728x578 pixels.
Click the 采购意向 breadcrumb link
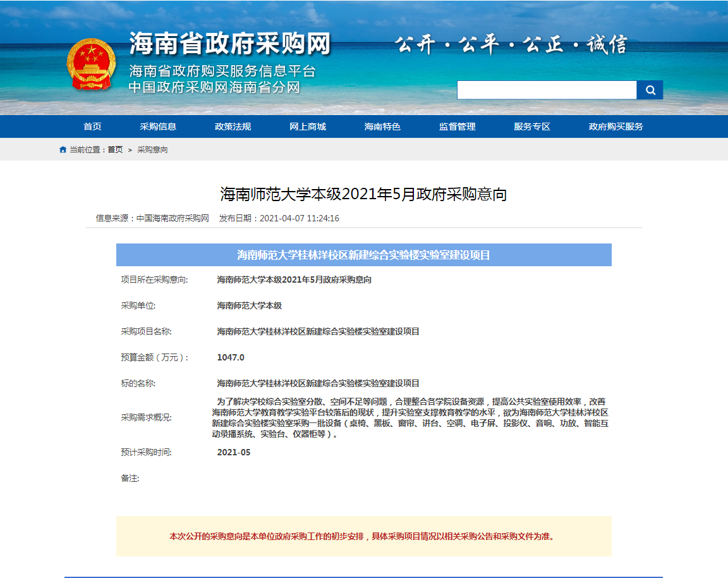tap(152, 150)
